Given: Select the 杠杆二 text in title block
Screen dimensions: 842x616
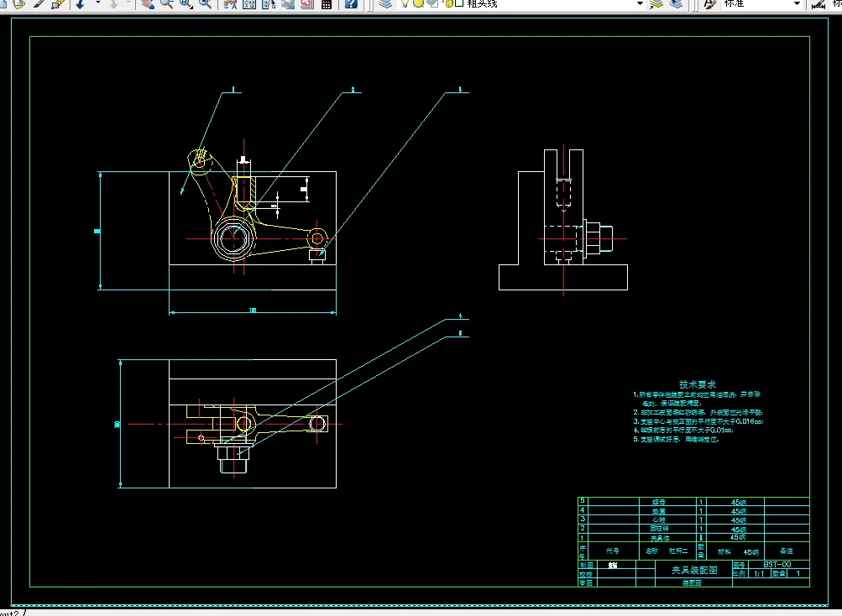Looking at the screenshot, I should click(678, 551).
